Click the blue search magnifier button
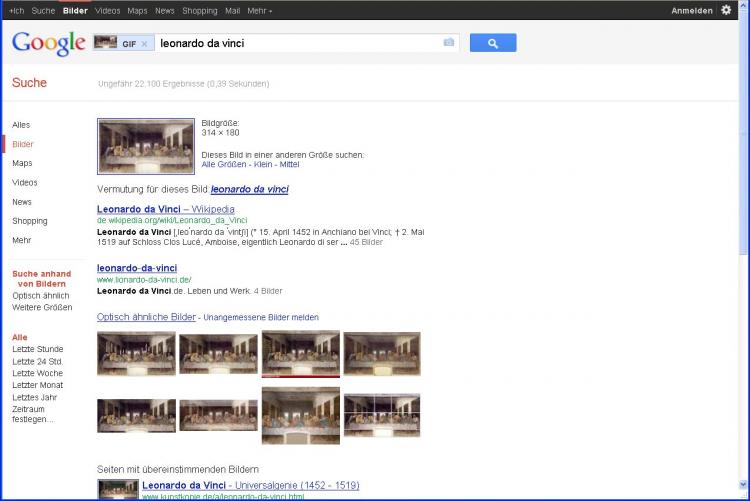The width and height of the screenshot is (750, 501). (492, 43)
